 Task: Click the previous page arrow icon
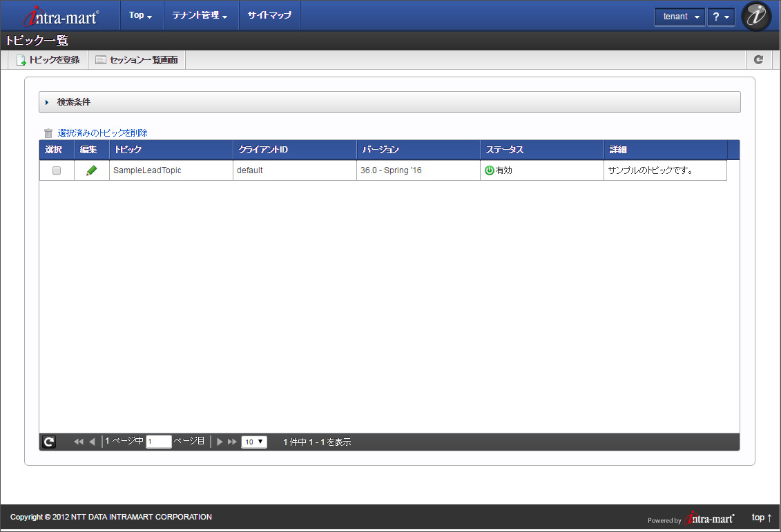pos(91,442)
